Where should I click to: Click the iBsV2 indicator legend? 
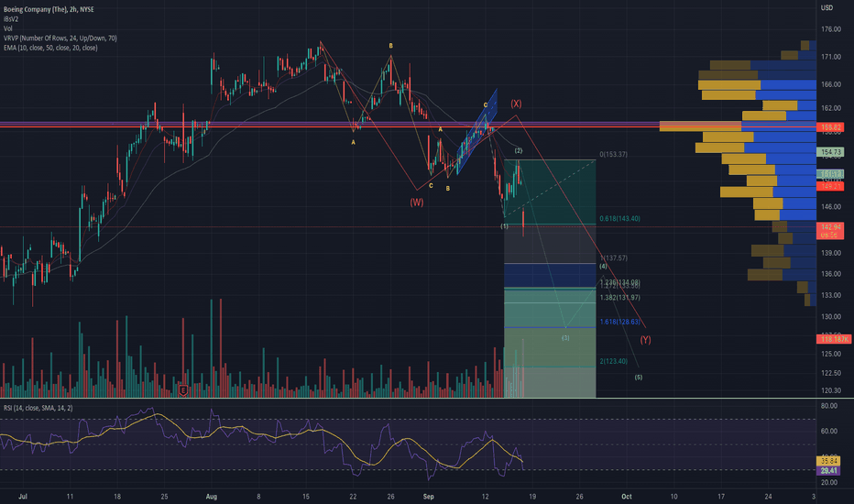(11, 19)
